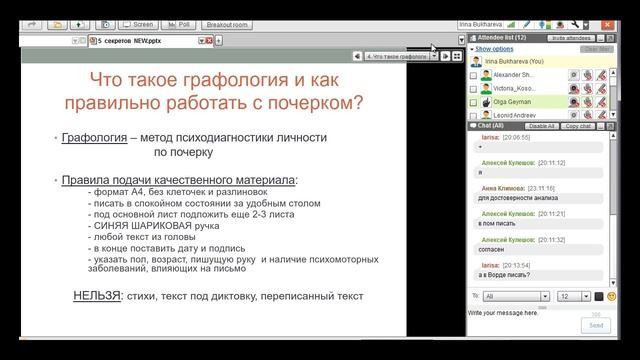The width and height of the screenshot is (640, 360).
Task: Click Irina Bukhareva (You) avatar icon
Action: coord(476,62)
